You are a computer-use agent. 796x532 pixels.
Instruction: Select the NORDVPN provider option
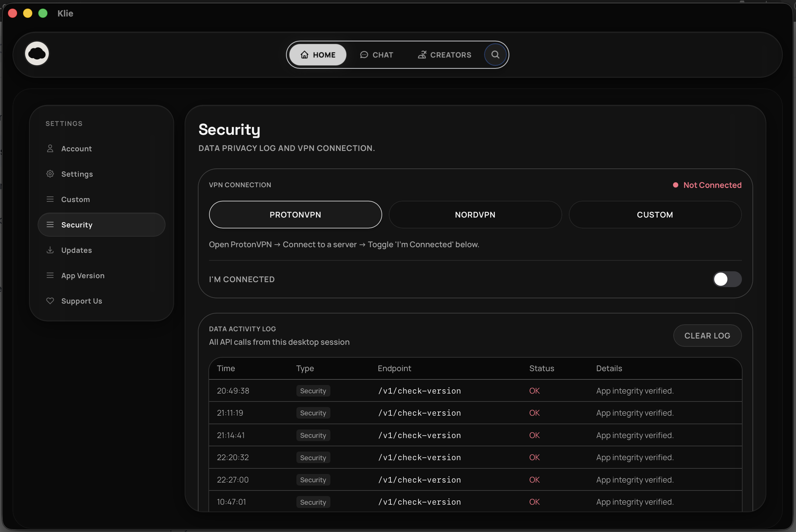475,215
